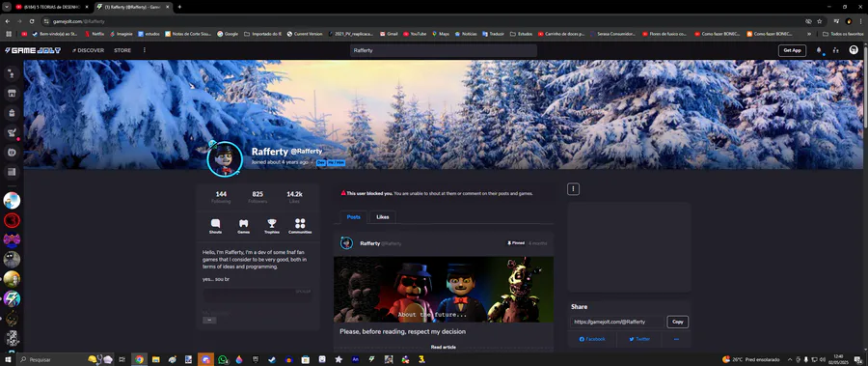Screen dimensions: 868x366
Task: Open the backpack icon in Game Jolt sidebar
Action: pyautogui.click(x=12, y=113)
